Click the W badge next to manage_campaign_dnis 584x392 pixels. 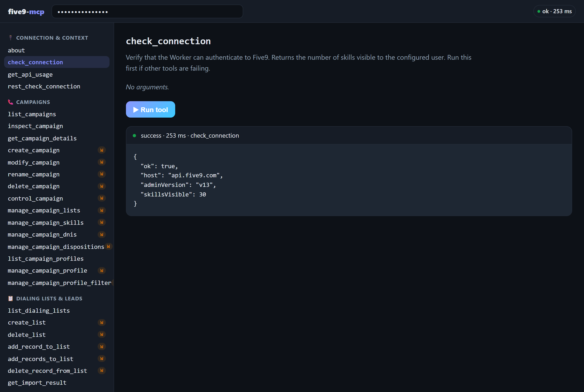click(102, 235)
